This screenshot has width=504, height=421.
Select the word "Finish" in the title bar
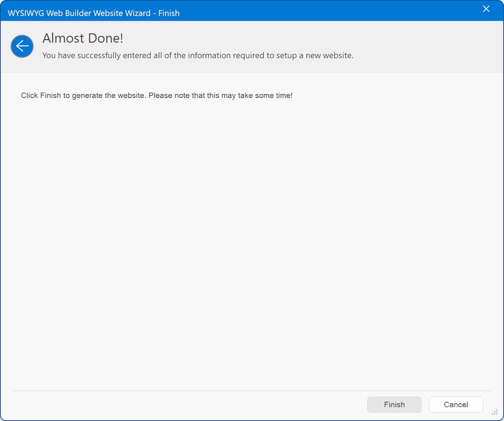(169, 13)
